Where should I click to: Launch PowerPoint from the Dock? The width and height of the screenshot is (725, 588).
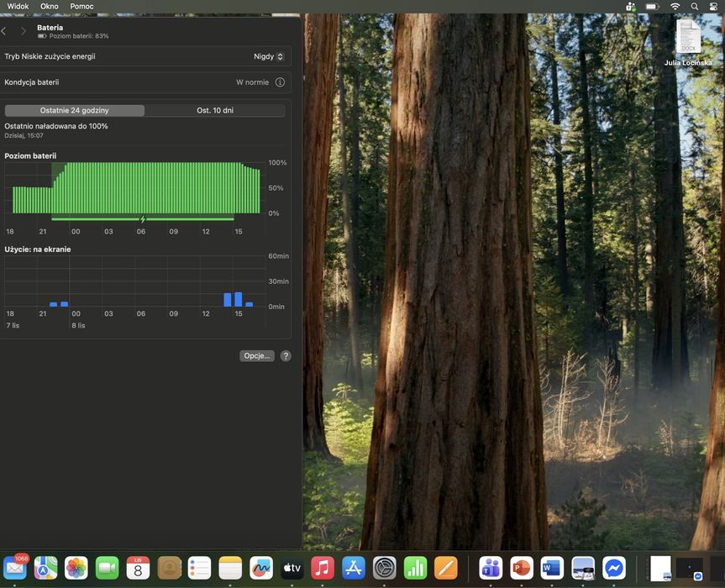point(522,568)
